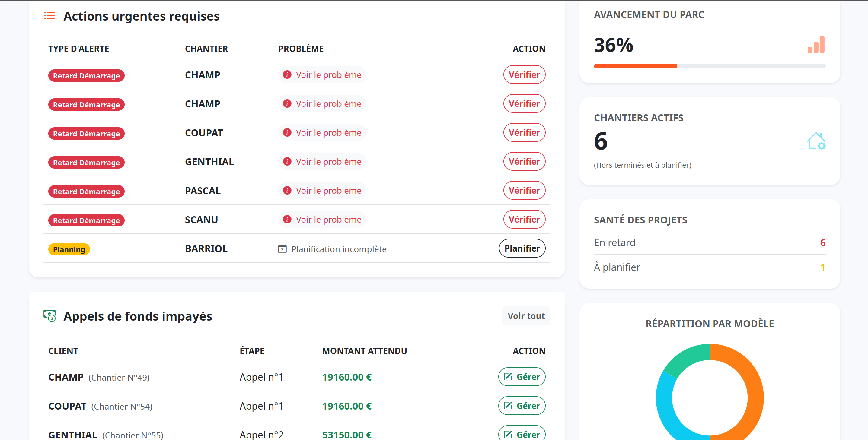
Task: Open Voir le problème for PASCAL
Action: (x=322, y=191)
